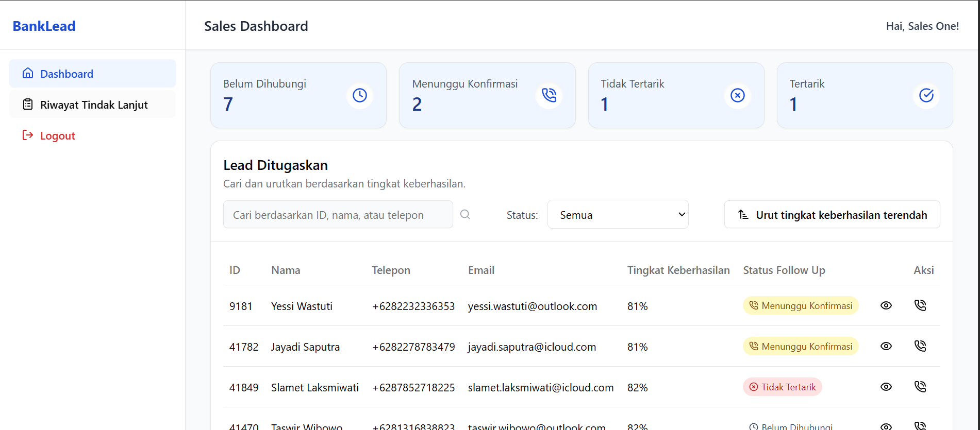The width and height of the screenshot is (980, 430).
Task: Click the Belum Dihubungi summary card
Action: (x=298, y=95)
